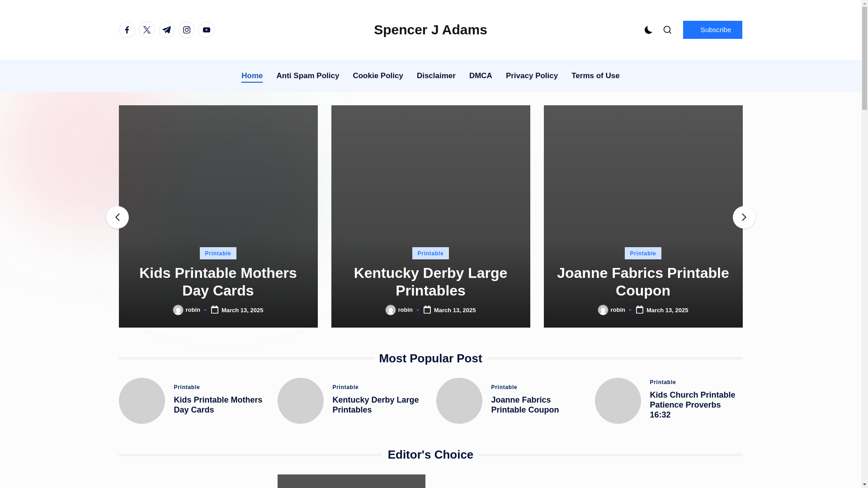Open the Cookie Policy page
This screenshot has width=868, height=488.
[378, 76]
